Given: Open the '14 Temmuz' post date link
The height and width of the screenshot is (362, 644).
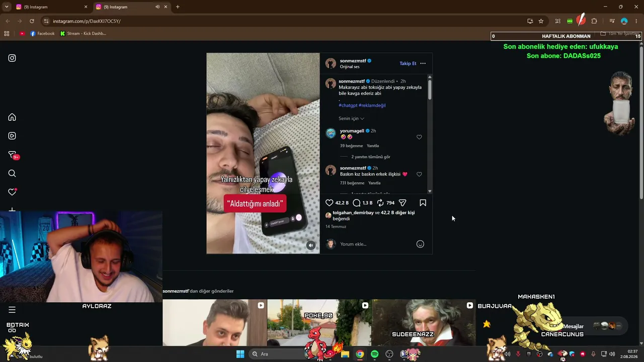Looking at the screenshot, I should [x=336, y=227].
